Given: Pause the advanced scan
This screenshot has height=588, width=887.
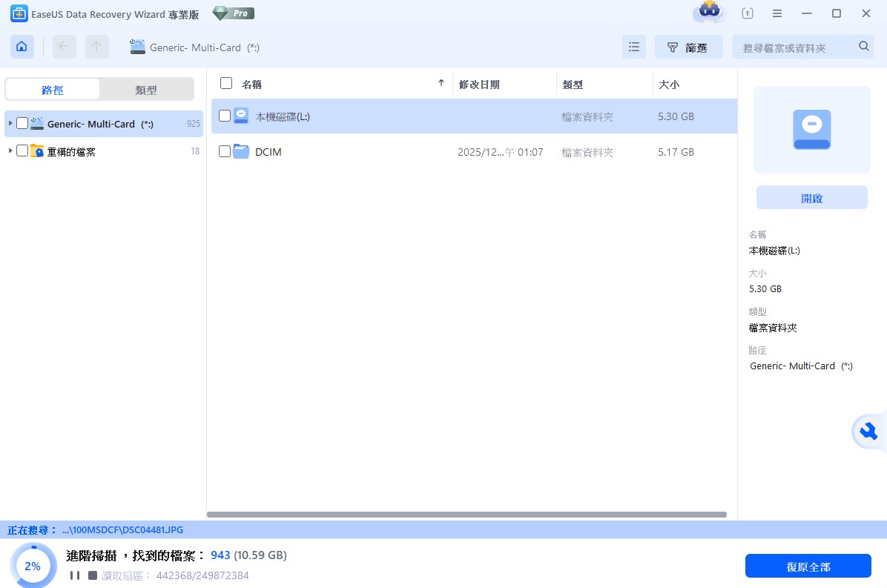Looking at the screenshot, I should pos(75,575).
